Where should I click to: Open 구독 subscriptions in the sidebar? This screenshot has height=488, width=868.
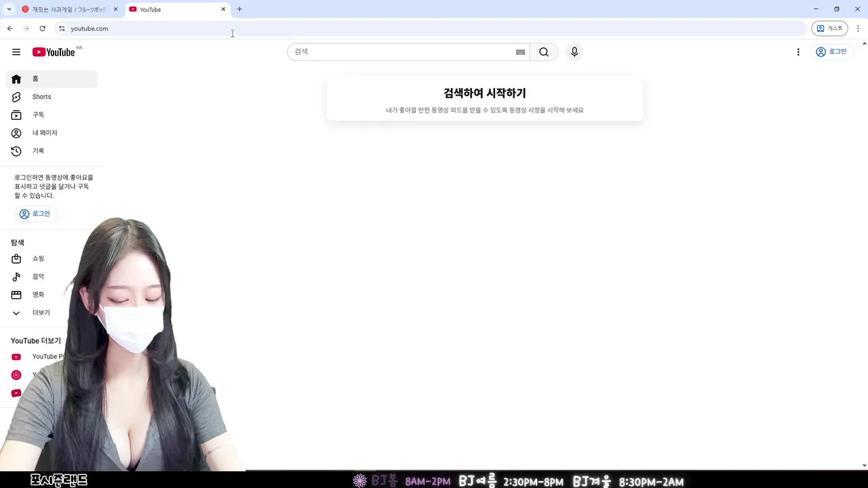coord(52,115)
